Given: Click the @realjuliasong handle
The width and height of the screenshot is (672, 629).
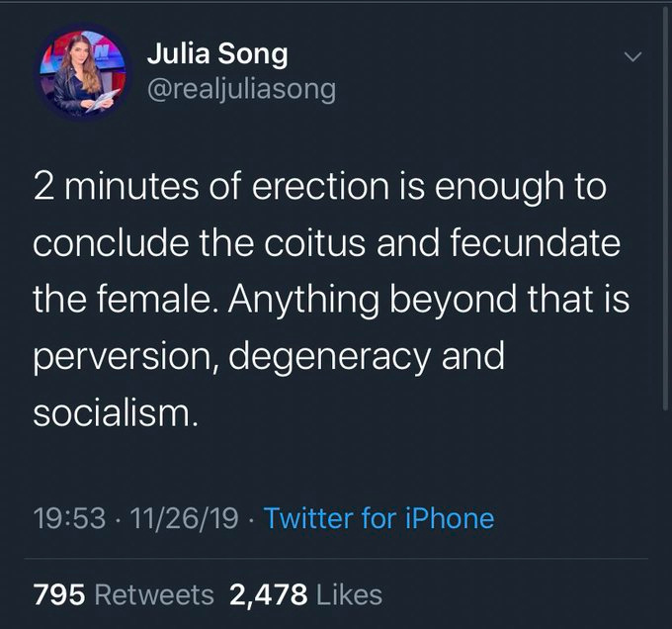Looking at the screenshot, I should [x=241, y=90].
